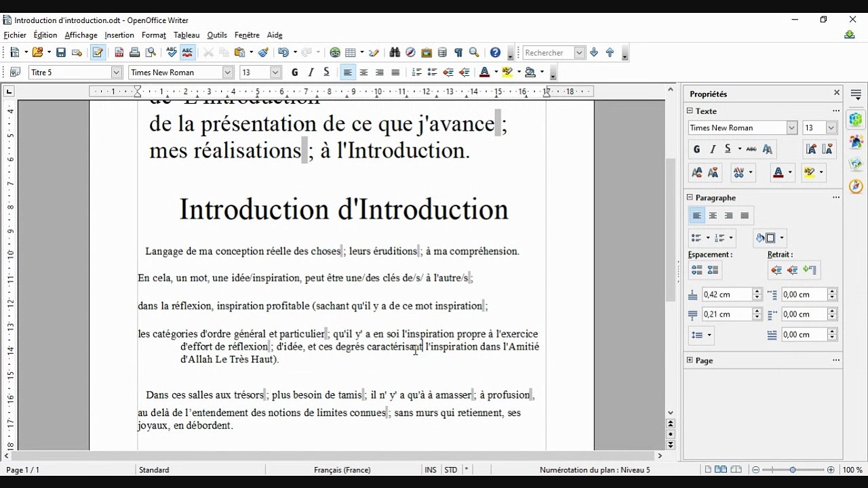Open the Affichage menu
The image size is (868, 488).
tap(81, 35)
